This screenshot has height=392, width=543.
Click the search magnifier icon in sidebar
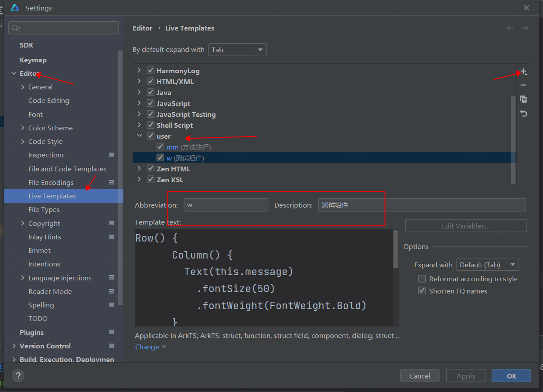[16, 28]
